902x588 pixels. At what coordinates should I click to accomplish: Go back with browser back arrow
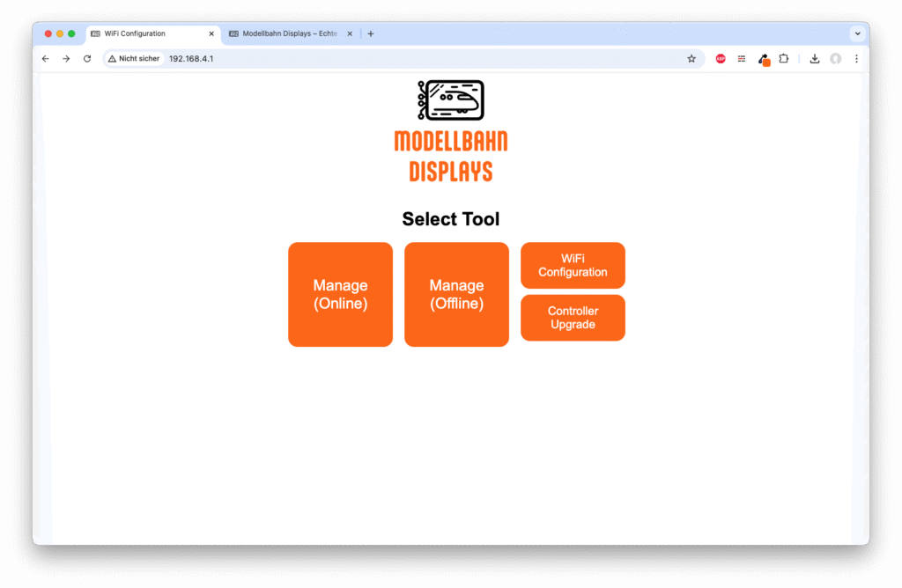pos(46,59)
